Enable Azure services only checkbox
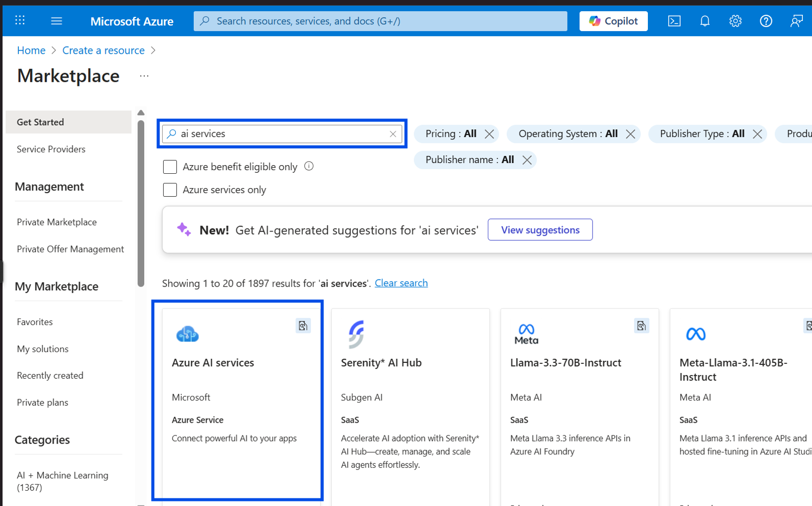Screen dimensions: 812x506 point(170,190)
